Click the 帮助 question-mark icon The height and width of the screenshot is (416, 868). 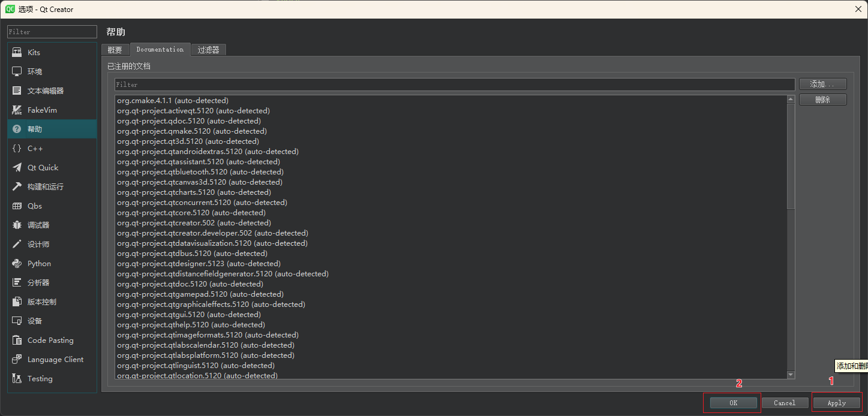pyautogui.click(x=17, y=129)
